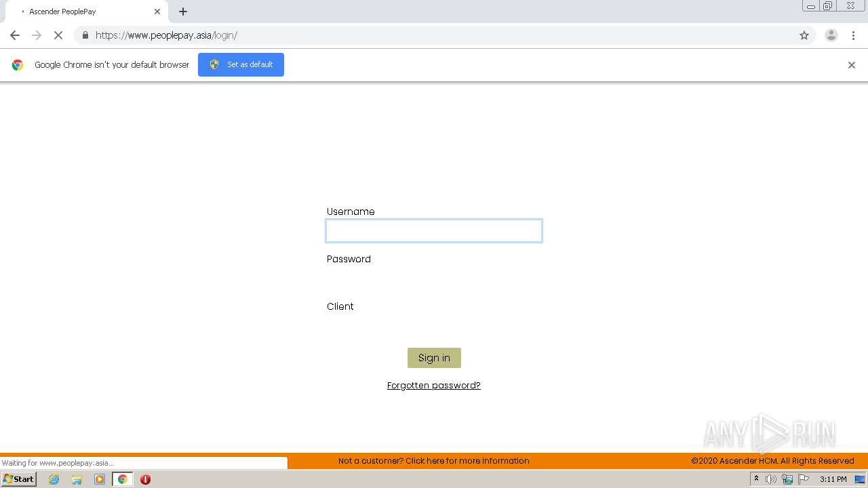
Task: Click the Show desktop button
Action: pyautogui.click(x=861, y=479)
